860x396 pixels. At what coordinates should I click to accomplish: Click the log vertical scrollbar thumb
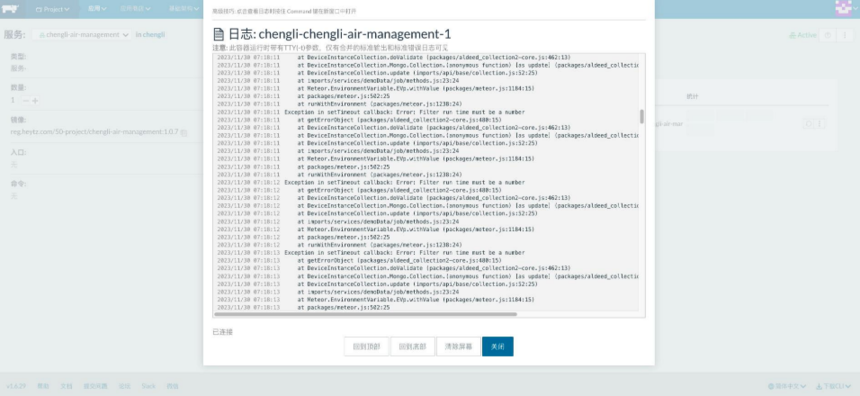[x=642, y=116]
